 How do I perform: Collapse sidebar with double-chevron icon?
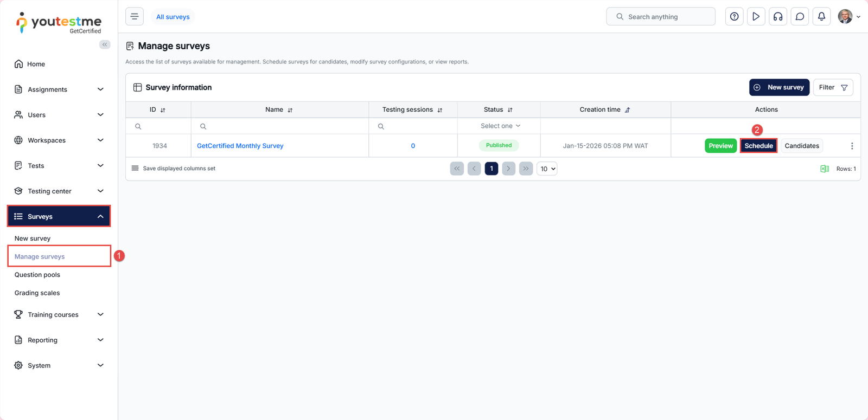coord(105,44)
